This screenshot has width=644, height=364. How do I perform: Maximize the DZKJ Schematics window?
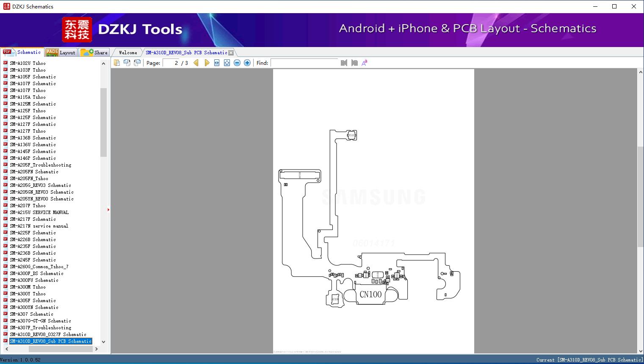[x=614, y=6]
